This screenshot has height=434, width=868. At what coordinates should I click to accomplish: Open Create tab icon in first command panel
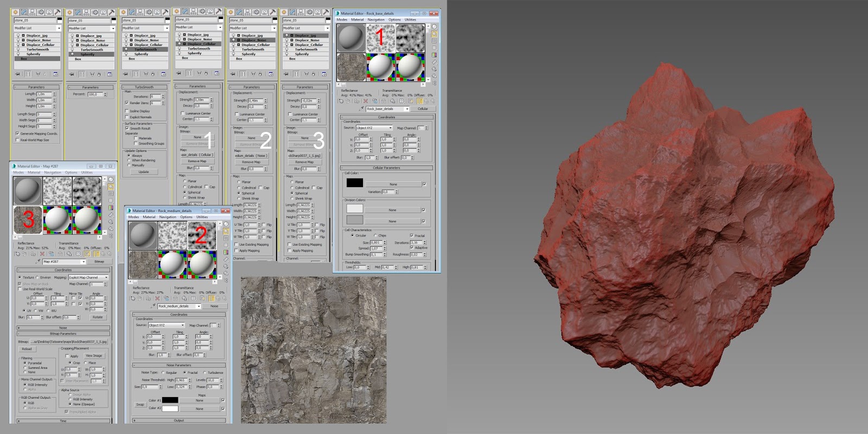(x=16, y=12)
